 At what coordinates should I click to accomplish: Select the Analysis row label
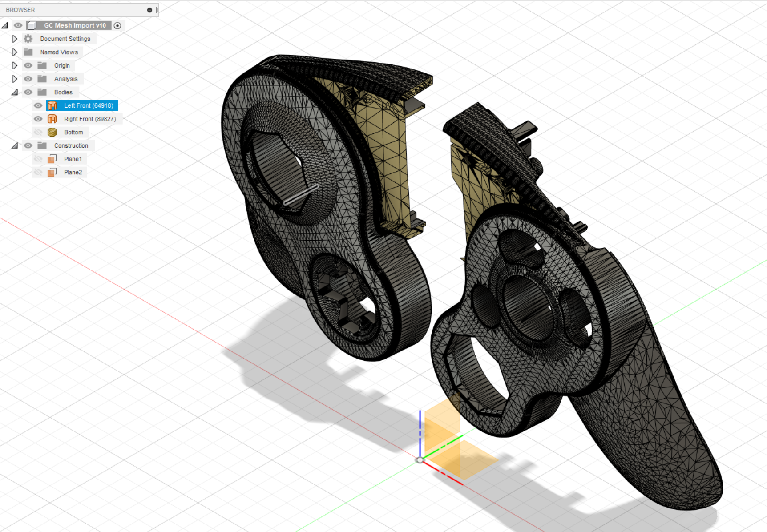66,79
